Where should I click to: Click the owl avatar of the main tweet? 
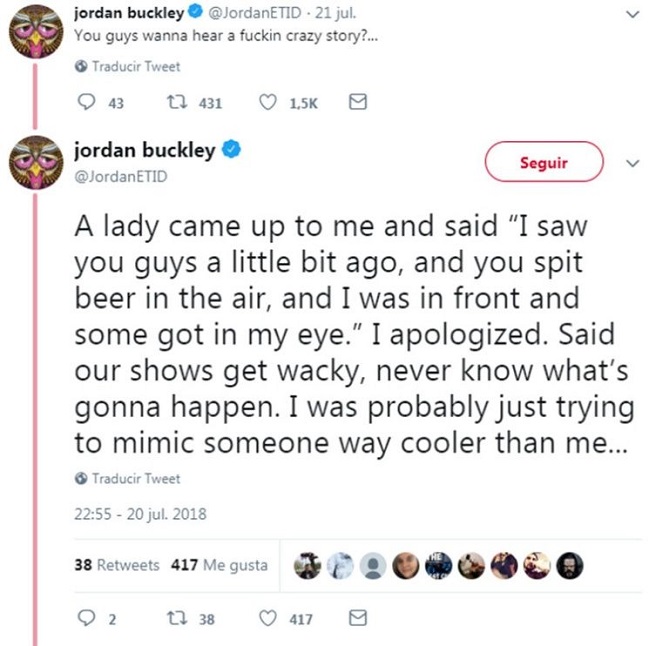pyautogui.click(x=37, y=163)
